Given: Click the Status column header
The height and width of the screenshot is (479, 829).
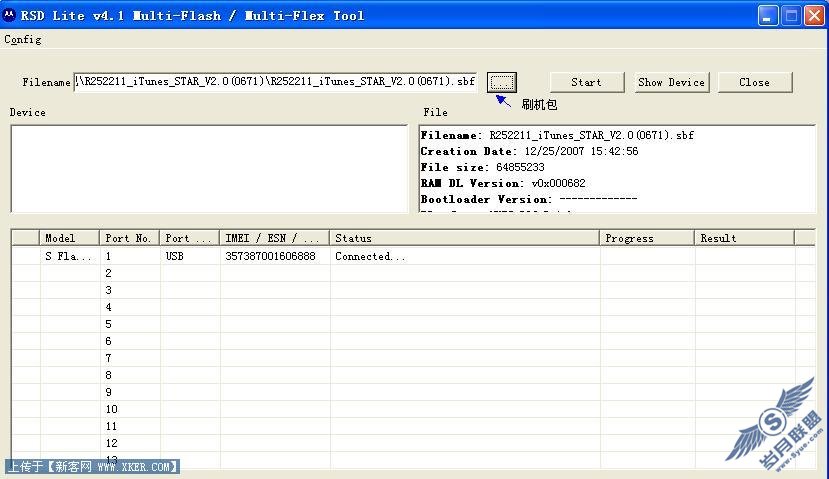Looking at the screenshot, I should [x=464, y=238].
